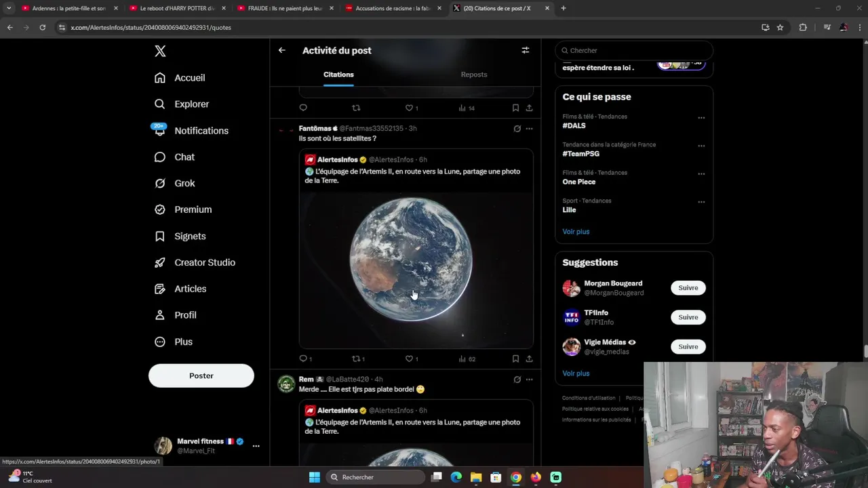Open Chrome extensions puzzle icon

pyautogui.click(x=803, y=27)
